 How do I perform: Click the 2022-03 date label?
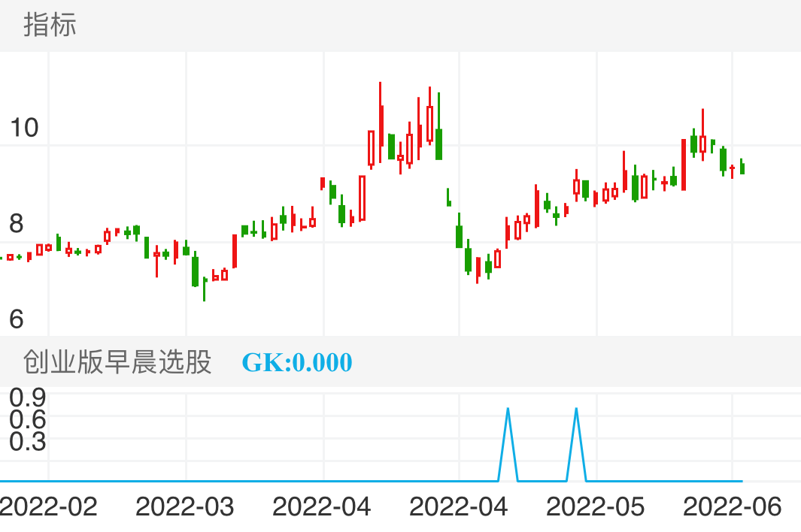(x=185, y=506)
